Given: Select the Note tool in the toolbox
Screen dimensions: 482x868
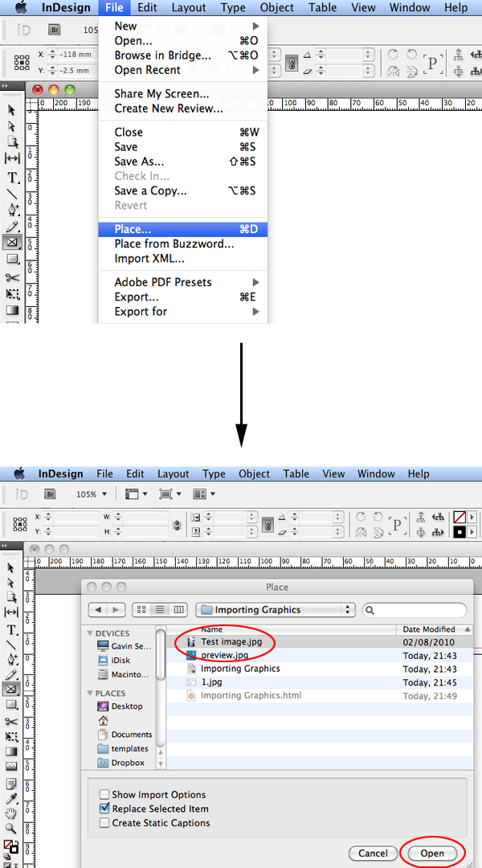Looking at the screenshot, I should point(11,784).
